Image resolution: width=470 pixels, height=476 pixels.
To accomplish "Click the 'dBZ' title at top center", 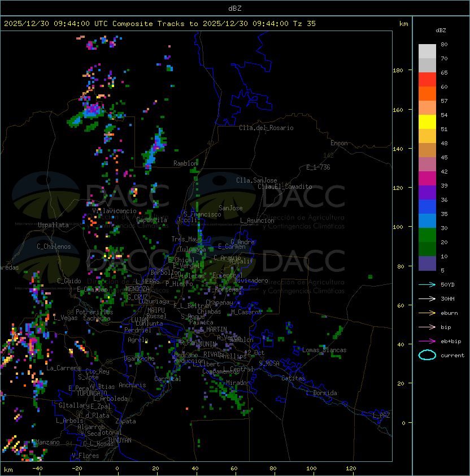I will pos(235,8).
